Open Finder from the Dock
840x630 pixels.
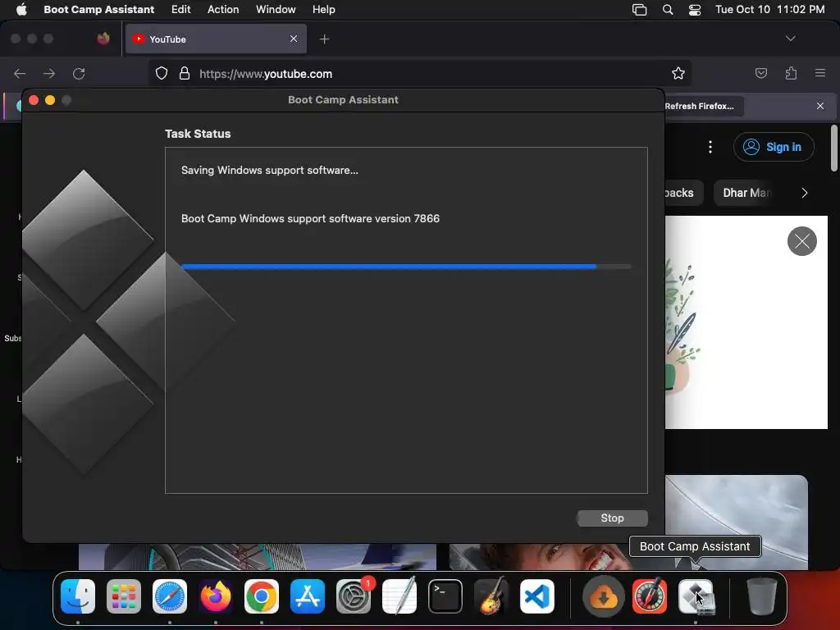[x=78, y=596]
